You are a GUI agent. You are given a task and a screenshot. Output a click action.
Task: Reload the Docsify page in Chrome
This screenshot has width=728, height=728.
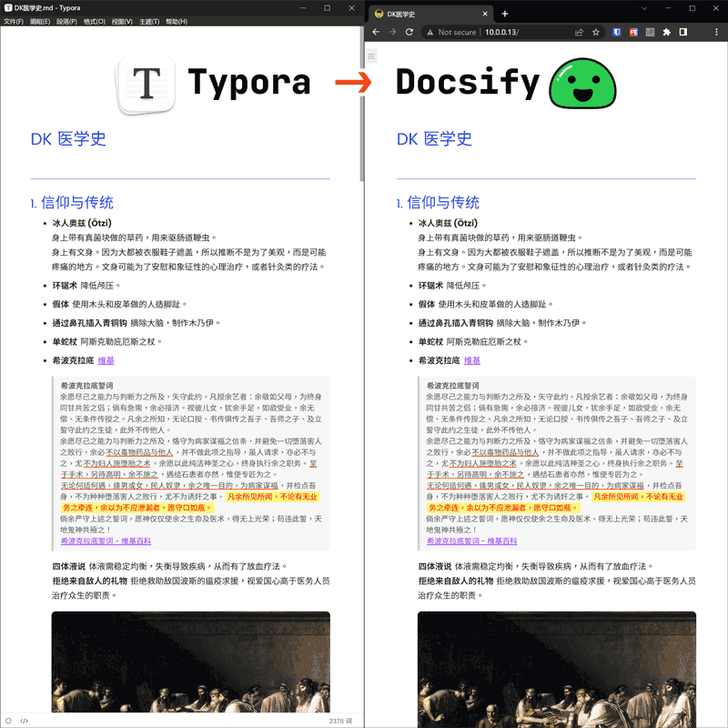409,32
